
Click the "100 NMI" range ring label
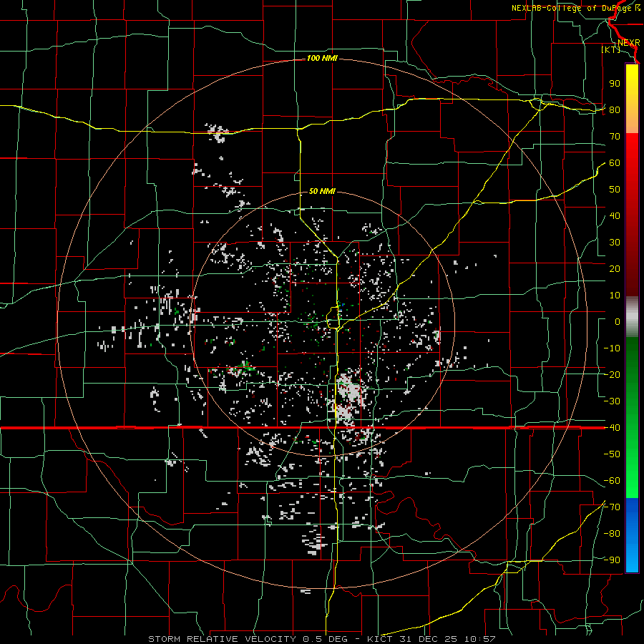(x=322, y=59)
